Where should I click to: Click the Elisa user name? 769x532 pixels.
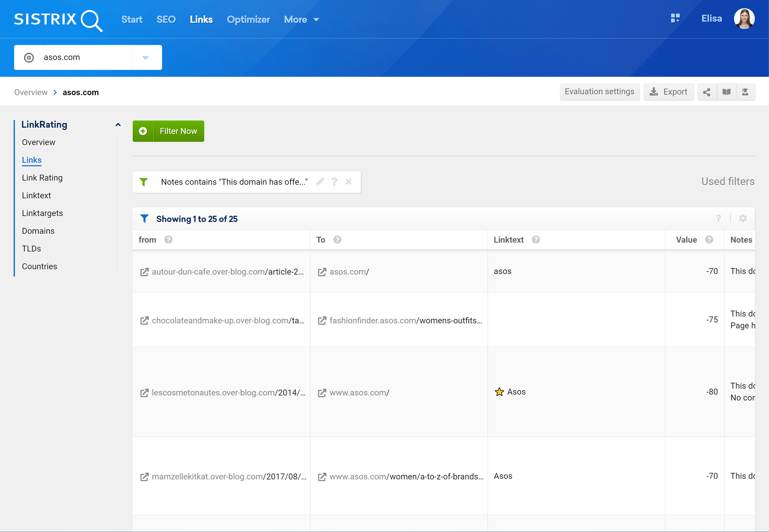712,18
